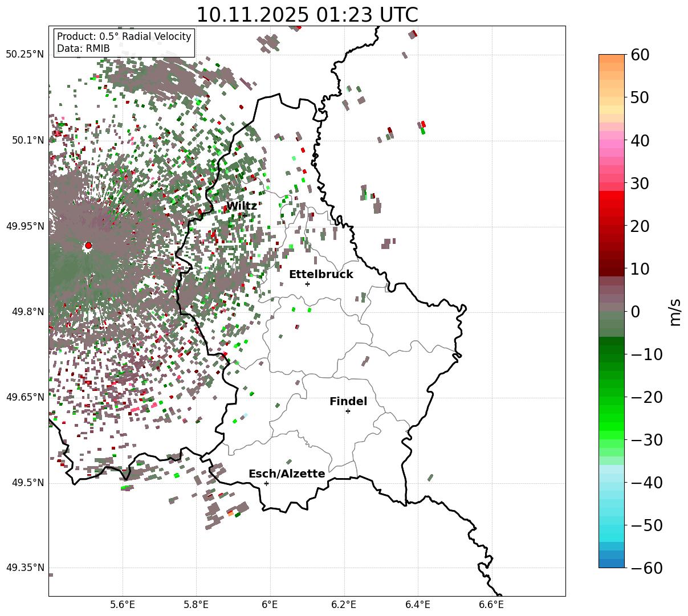Click the 'Data: RMIB' text

click(x=83, y=49)
